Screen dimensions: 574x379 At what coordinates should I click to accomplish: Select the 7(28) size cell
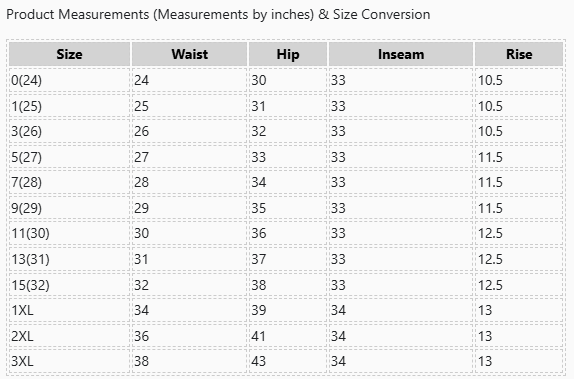tap(70, 182)
